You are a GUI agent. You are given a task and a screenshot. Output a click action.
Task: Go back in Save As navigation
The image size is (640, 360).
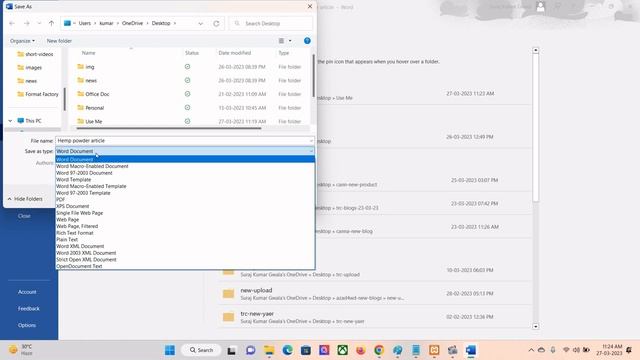[12, 23]
